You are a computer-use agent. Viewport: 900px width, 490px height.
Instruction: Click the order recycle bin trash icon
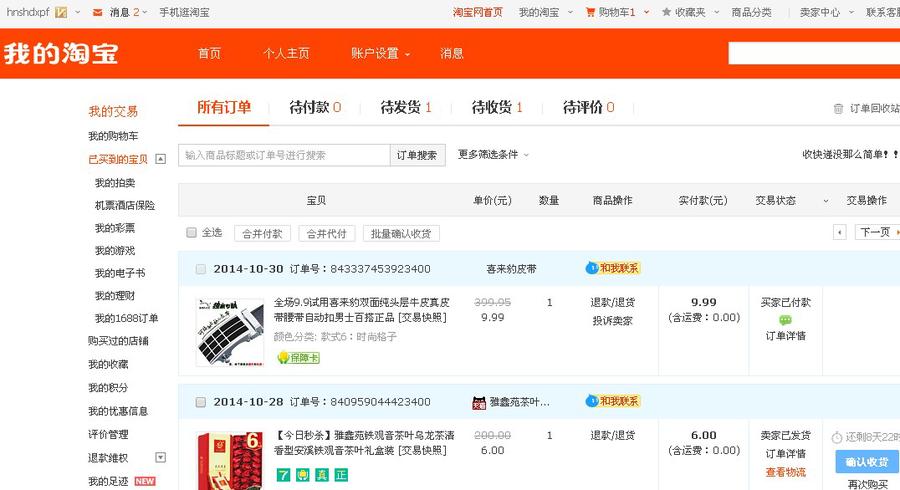pos(838,108)
